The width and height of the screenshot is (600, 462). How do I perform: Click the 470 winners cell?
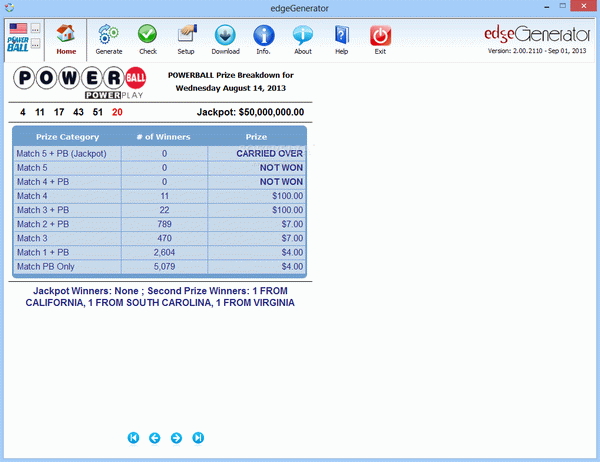(x=165, y=238)
